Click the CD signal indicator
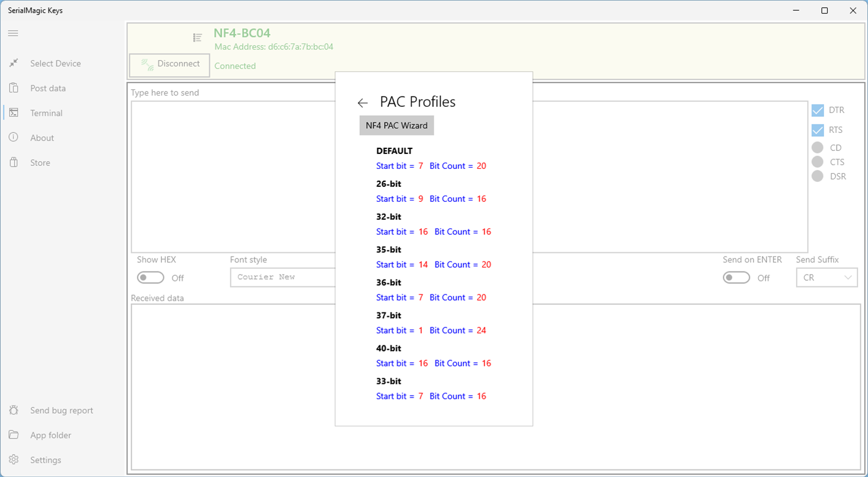868x477 pixels. 818,148
